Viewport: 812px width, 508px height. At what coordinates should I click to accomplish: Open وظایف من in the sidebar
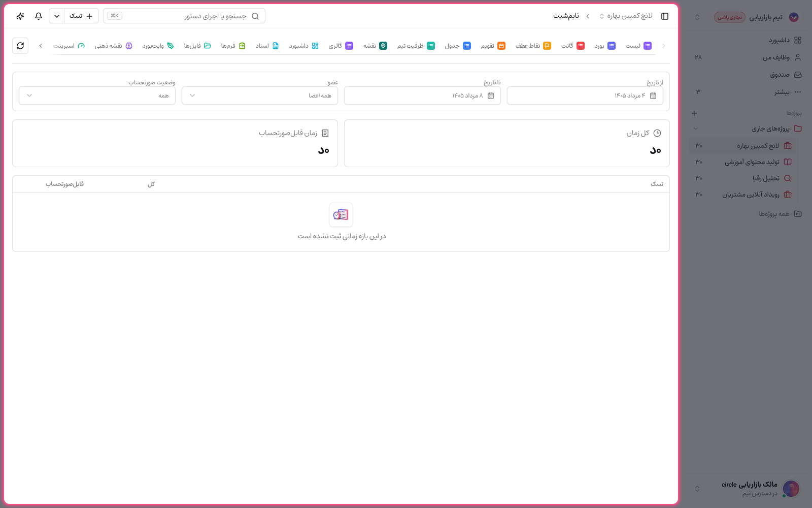click(x=746, y=57)
